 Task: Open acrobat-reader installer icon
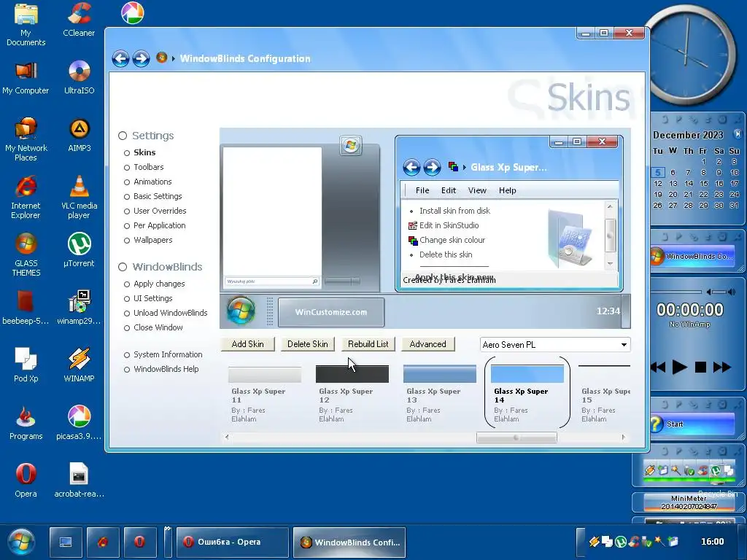[x=79, y=481]
